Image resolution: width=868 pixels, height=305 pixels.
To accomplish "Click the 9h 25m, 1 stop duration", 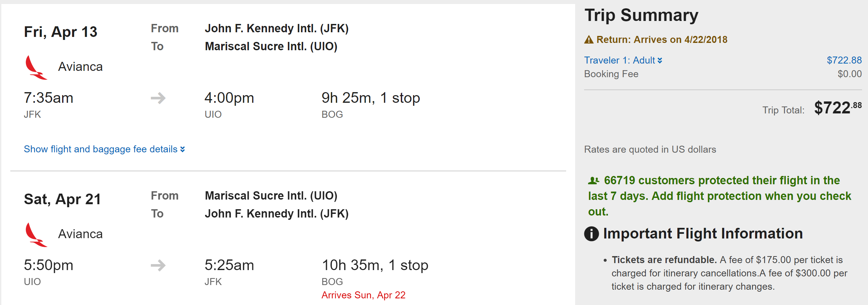I will point(371,98).
